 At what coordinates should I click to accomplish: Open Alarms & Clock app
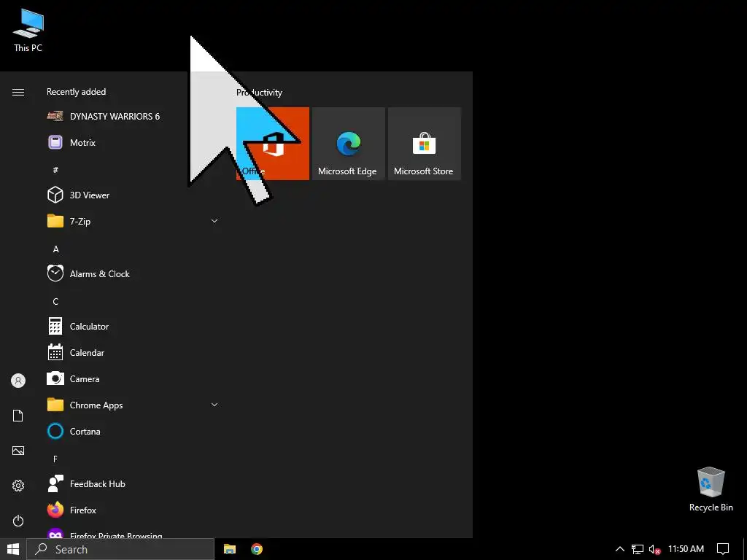tap(133, 274)
